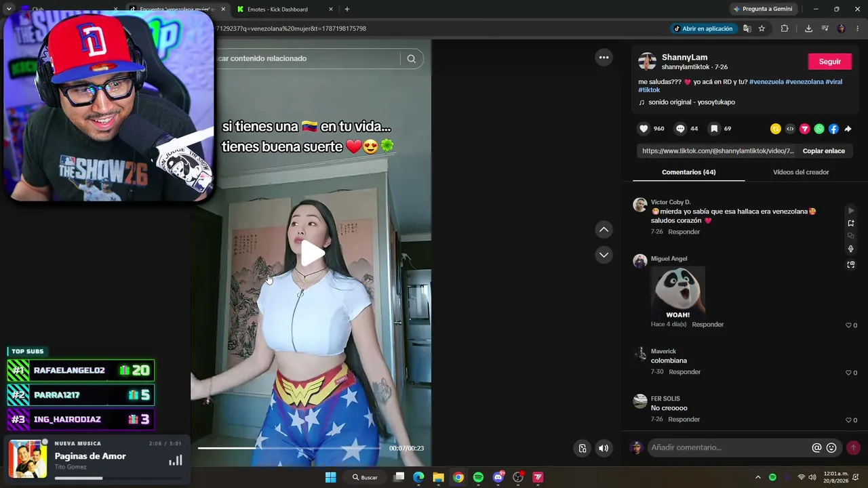Click the search icon in related content box
Viewport: 868px width, 488px height.
point(411,59)
